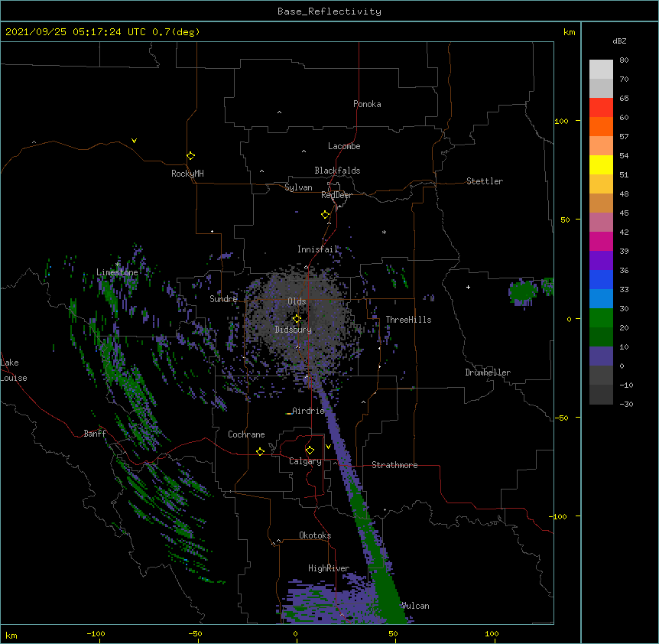Image resolution: width=659 pixels, height=644 pixels.
Task: Click the ThreeHills town label
Action: point(408,320)
